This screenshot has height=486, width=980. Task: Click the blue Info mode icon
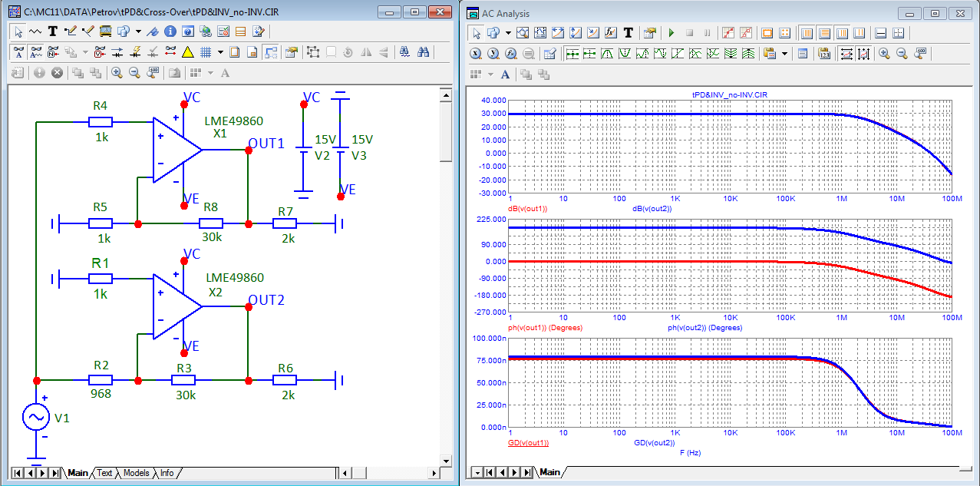(x=169, y=31)
